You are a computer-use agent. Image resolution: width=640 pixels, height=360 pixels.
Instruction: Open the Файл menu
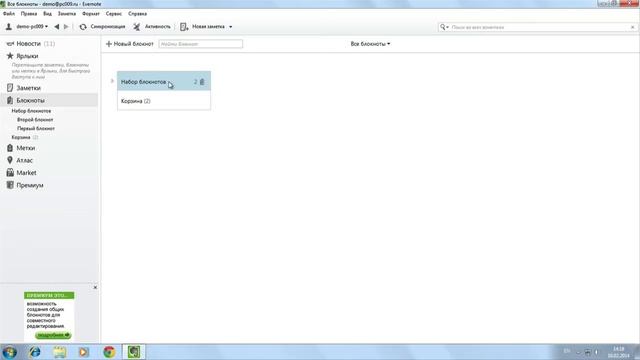tap(9, 13)
